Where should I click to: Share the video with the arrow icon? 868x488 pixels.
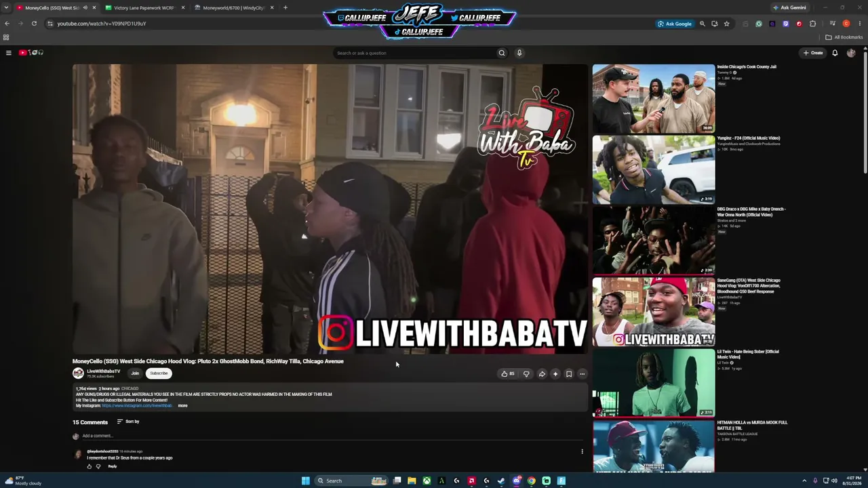(542, 373)
